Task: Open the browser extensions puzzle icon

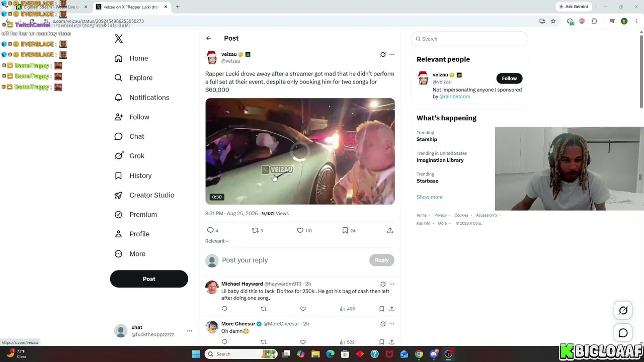Action: [x=594, y=21]
